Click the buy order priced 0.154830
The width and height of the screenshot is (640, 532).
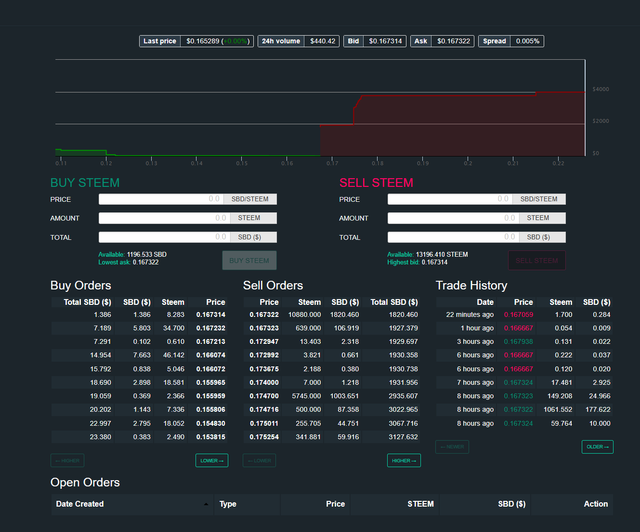(x=139, y=423)
